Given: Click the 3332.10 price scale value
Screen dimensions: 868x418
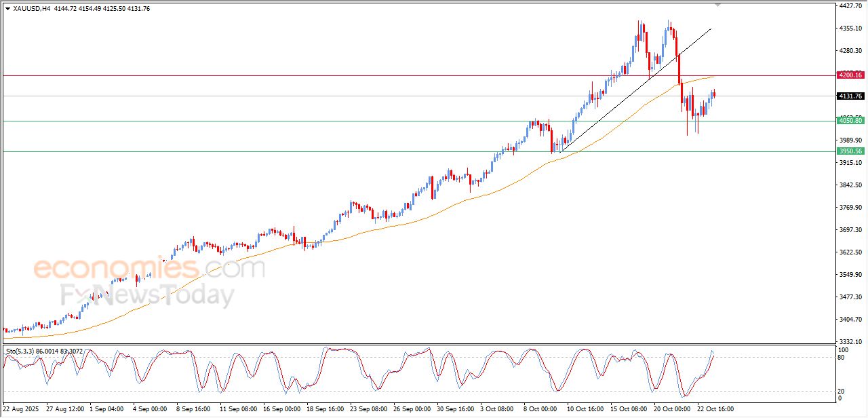Looking at the screenshot, I should [x=850, y=341].
